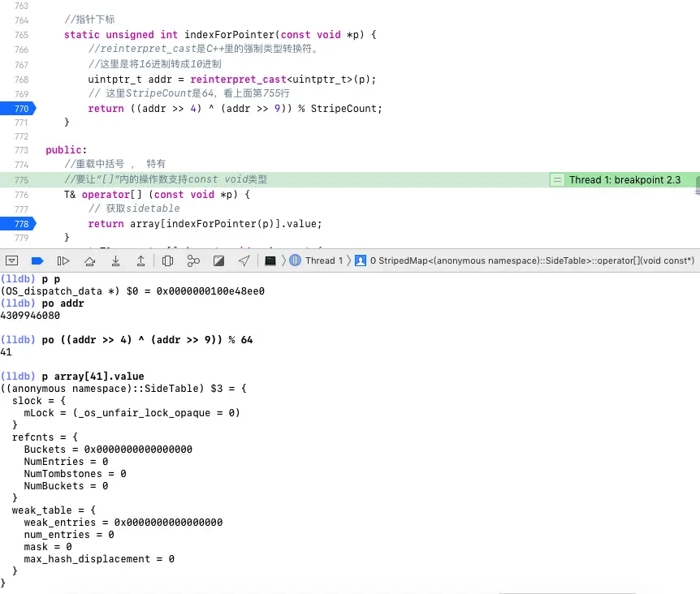
Task: Open Debug Memory Graph
Action: pyautogui.click(x=193, y=260)
